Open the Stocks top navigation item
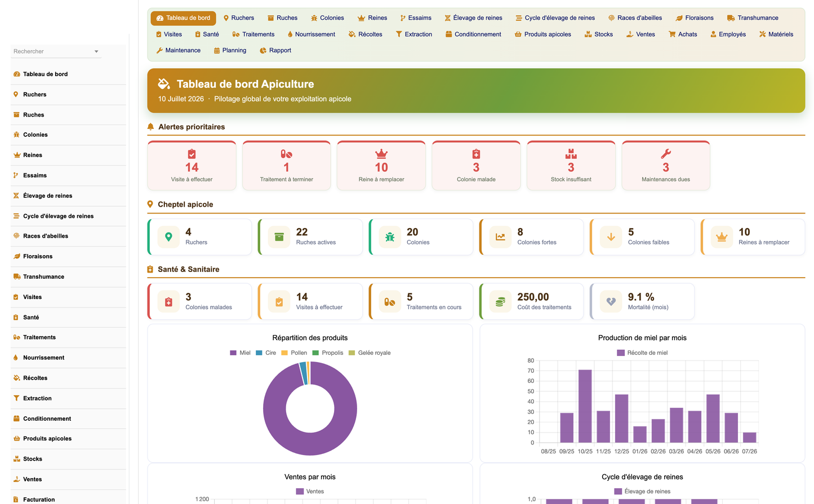 click(x=598, y=34)
